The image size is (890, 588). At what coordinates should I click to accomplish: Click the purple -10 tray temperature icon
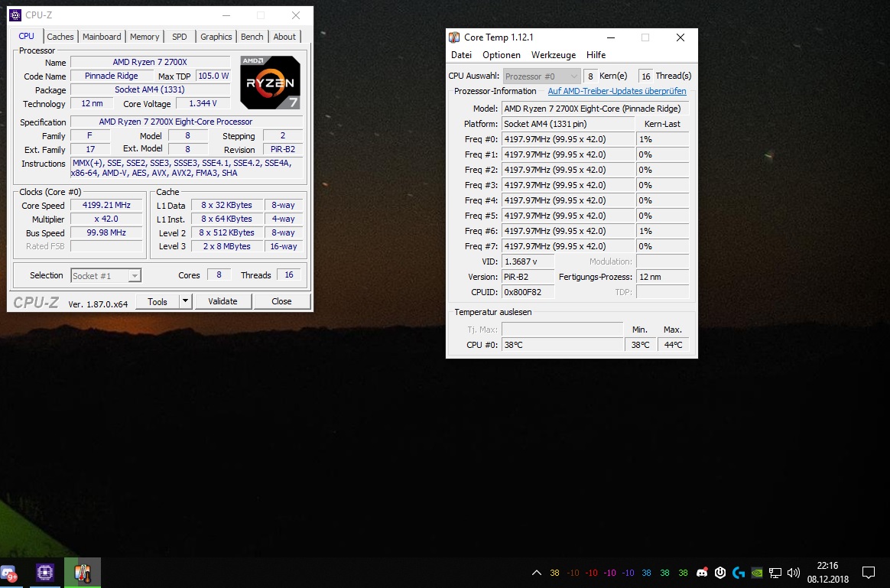[x=628, y=573]
